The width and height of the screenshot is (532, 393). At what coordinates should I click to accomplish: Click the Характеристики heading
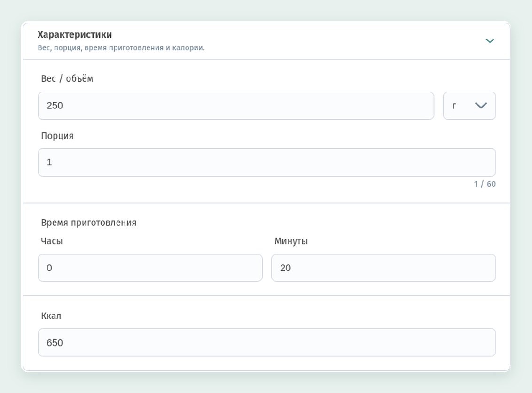tap(75, 35)
